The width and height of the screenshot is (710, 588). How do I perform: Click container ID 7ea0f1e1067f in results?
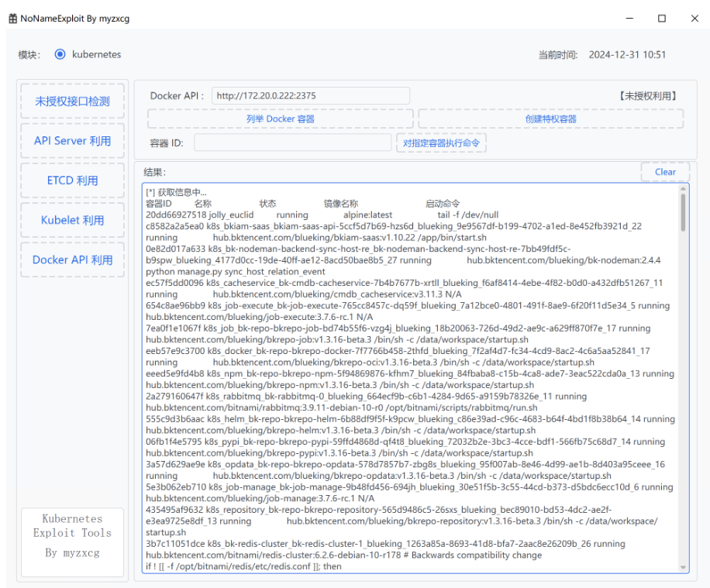coord(174,328)
